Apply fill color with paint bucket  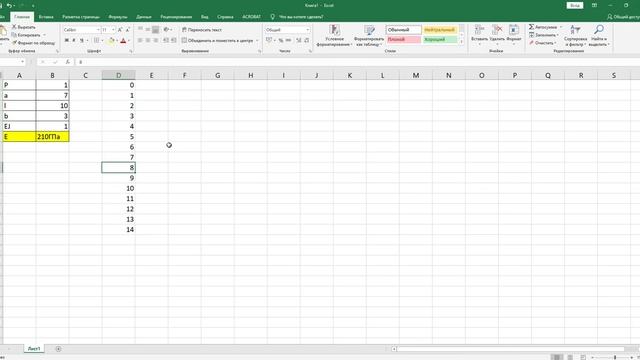(111, 40)
